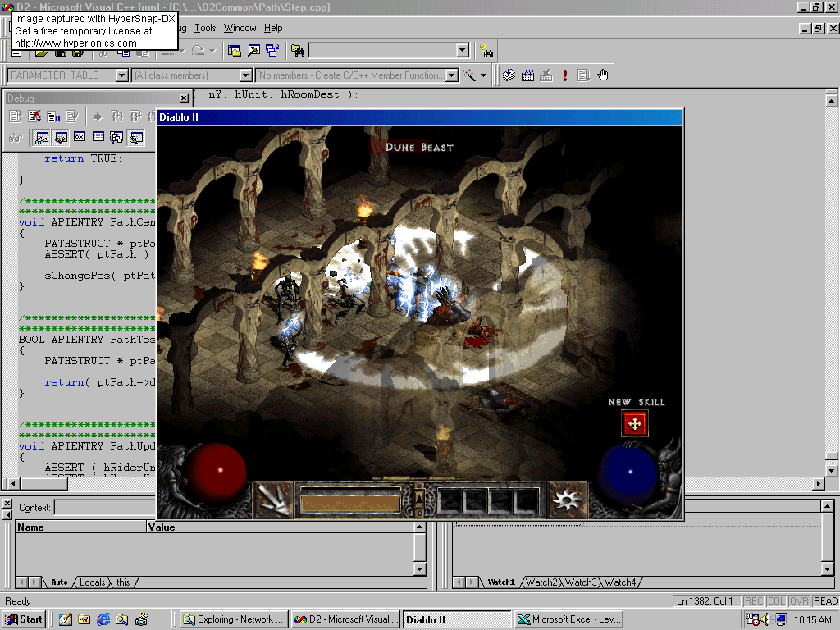
Task: Open the Output window icon
Action: click(x=253, y=51)
